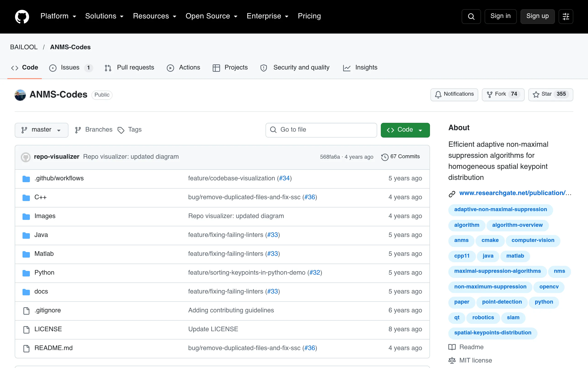Open the Matlab folder
588x368 pixels.
click(44, 254)
